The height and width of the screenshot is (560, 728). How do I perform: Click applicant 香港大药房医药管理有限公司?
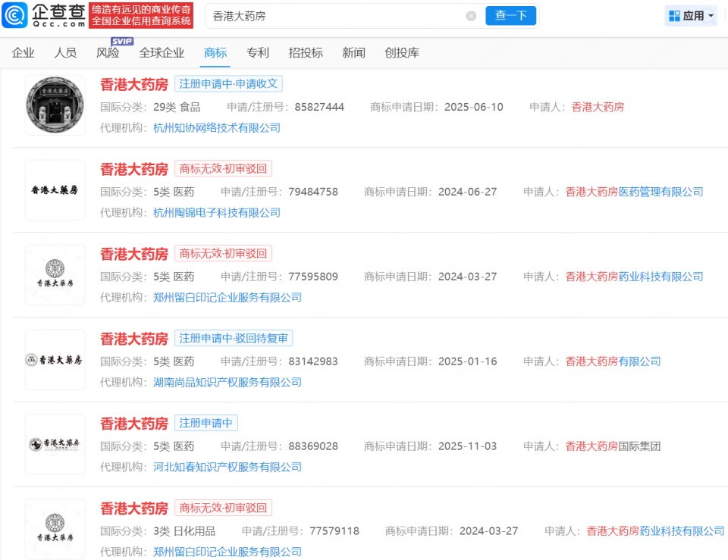click(632, 192)
